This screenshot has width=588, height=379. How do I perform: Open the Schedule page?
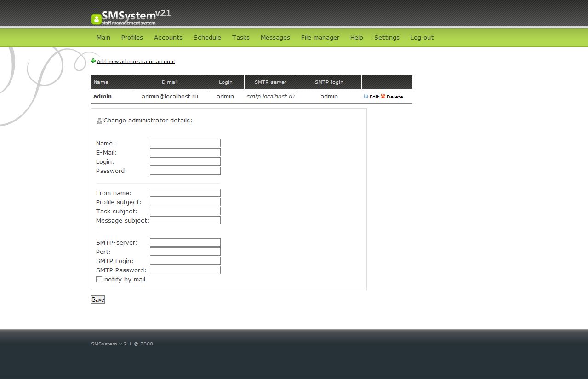[x=207, y=38]
